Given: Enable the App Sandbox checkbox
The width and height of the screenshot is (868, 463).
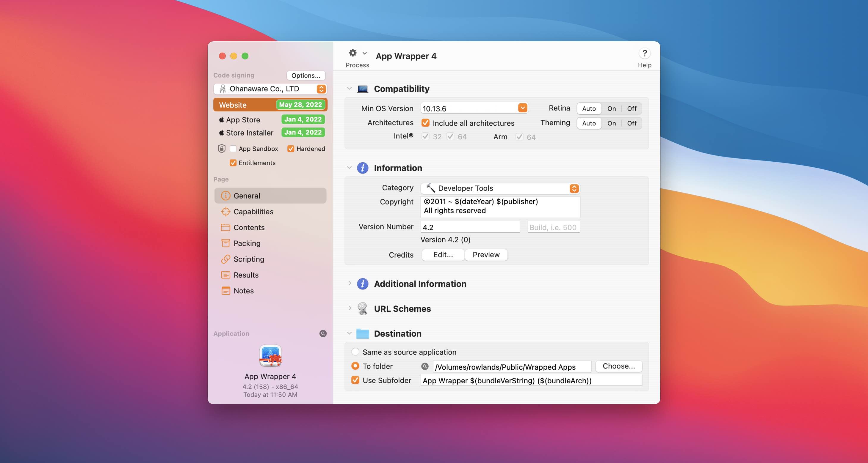Looking at the screenshot, I should pos(233,149).
